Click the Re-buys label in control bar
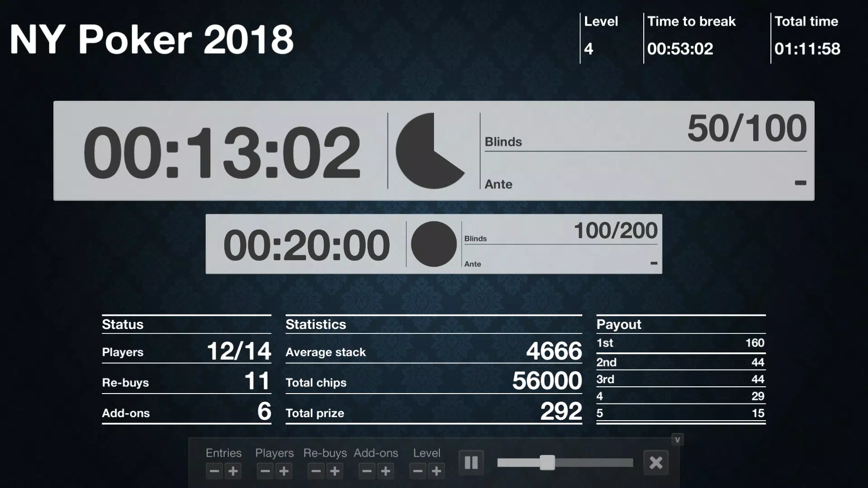The width and height of the screenshot is (868, 488). 324,453
